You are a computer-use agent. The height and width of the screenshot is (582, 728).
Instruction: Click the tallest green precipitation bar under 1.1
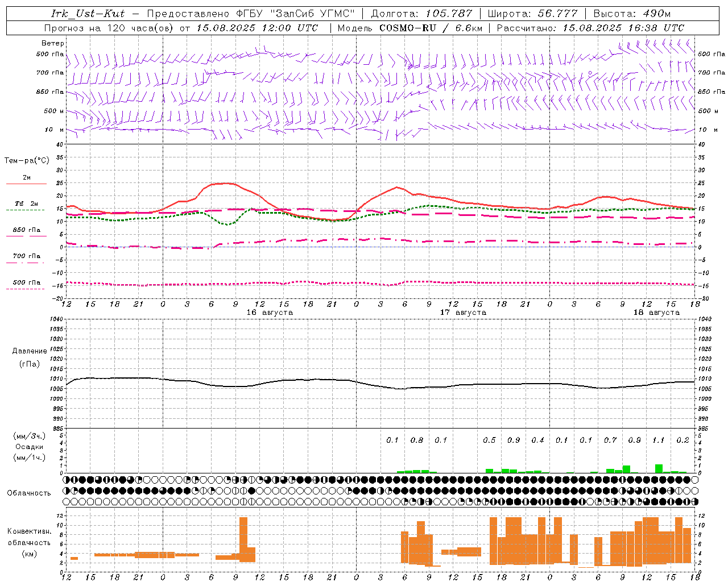(659, 469)
